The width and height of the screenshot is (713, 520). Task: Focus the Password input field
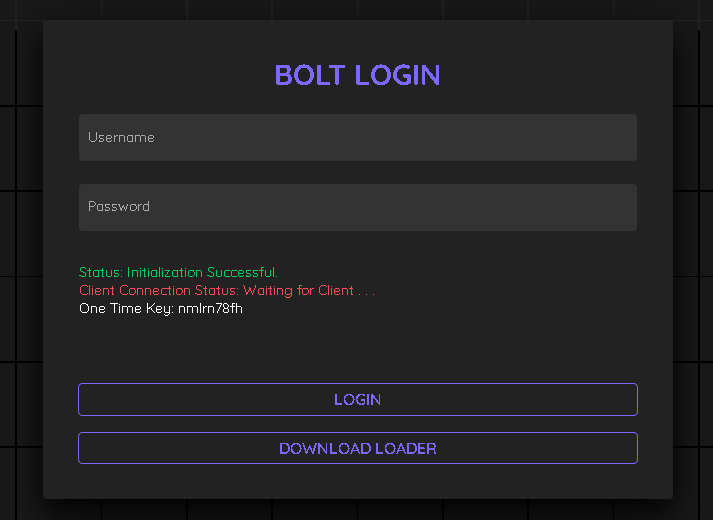358,207
